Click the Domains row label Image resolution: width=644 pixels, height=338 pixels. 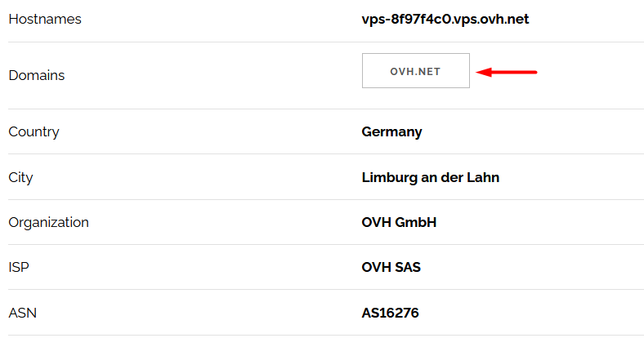[37, 75]
